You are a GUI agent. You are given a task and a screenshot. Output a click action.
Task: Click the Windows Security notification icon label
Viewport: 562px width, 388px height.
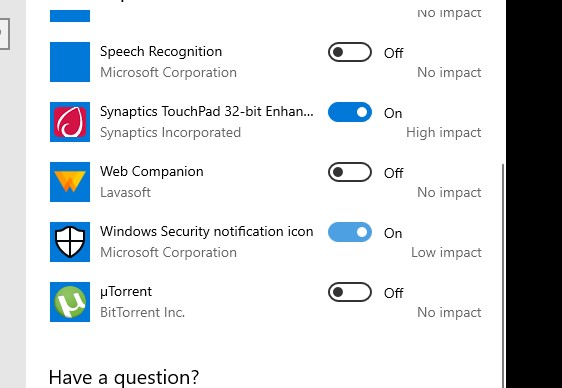[x=207, y=231]
